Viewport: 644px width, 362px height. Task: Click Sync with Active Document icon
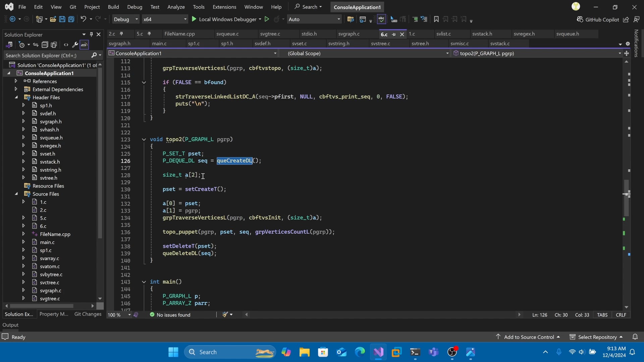coord(36,45)
